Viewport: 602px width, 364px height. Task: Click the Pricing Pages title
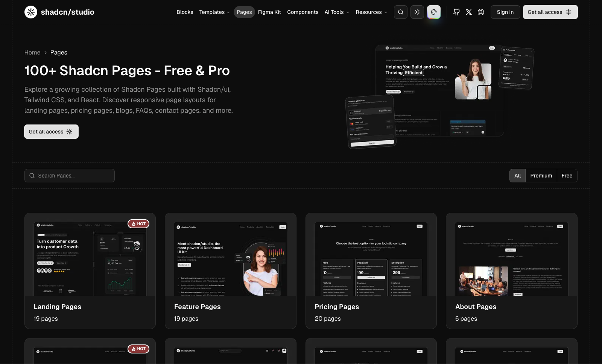337,307
